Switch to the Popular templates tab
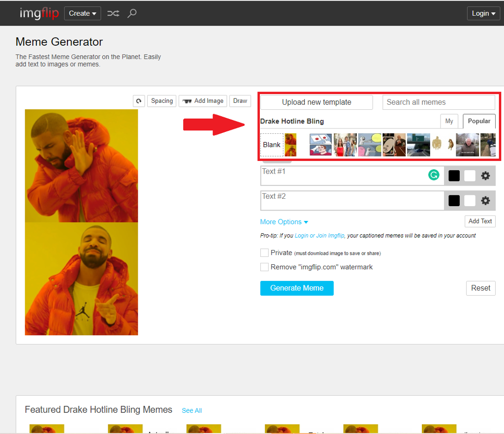504x434 pixels. point(479,121)
